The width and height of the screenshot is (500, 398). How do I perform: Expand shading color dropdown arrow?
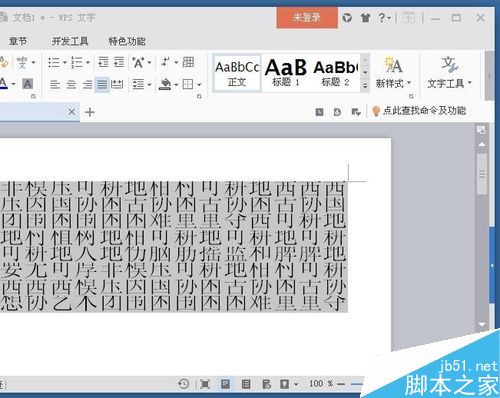[176, 85]
